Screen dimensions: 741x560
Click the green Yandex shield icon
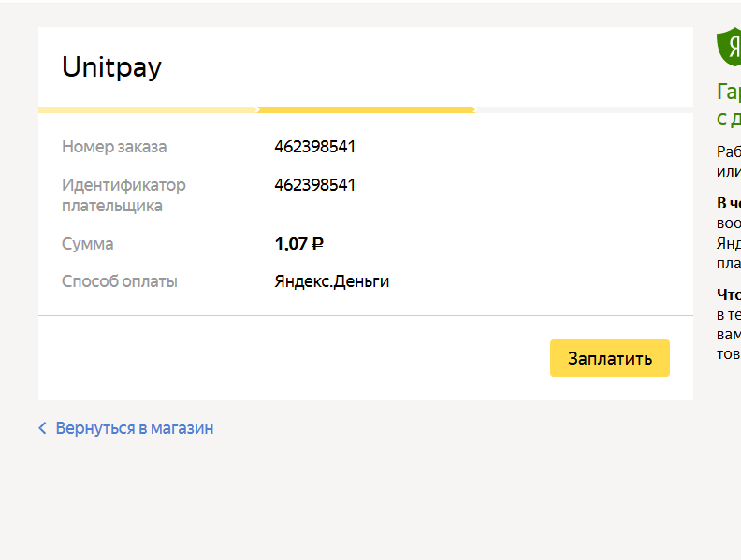pyautogui.click(x=729, y=46)
